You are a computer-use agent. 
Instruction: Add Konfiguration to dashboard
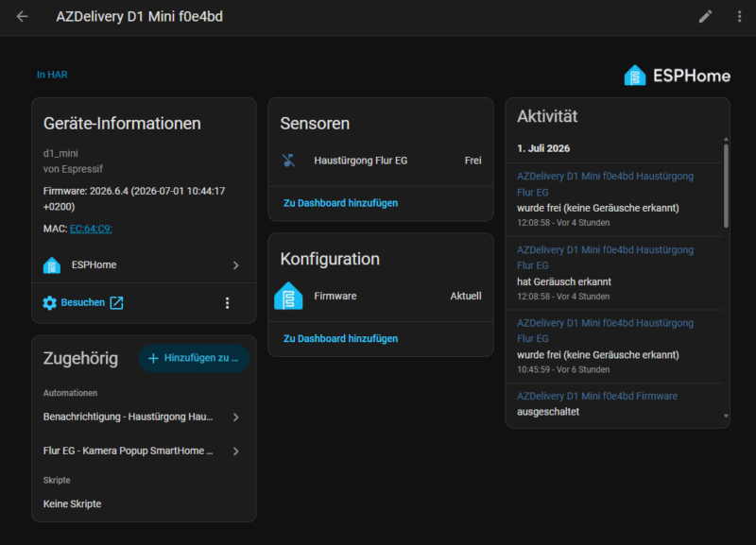(x=340, y=339)
